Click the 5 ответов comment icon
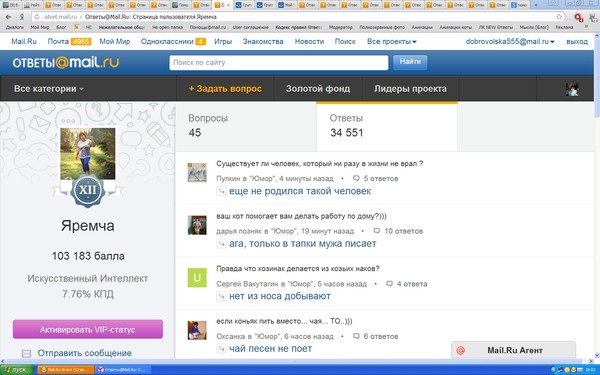 tap(356, 178)
